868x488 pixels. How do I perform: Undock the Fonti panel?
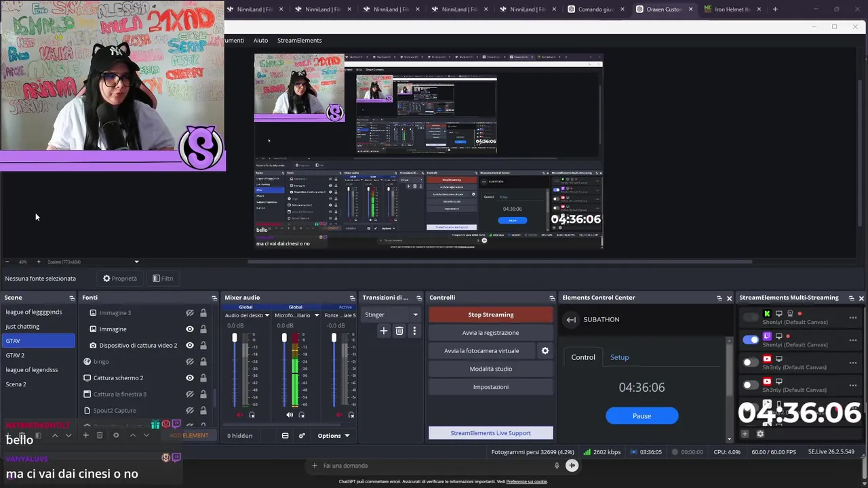[214, 298]
